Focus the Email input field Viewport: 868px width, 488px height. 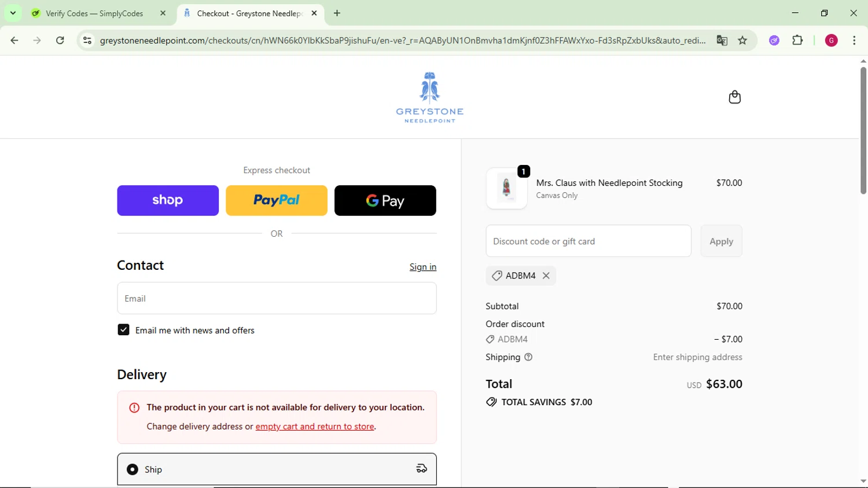277,298
